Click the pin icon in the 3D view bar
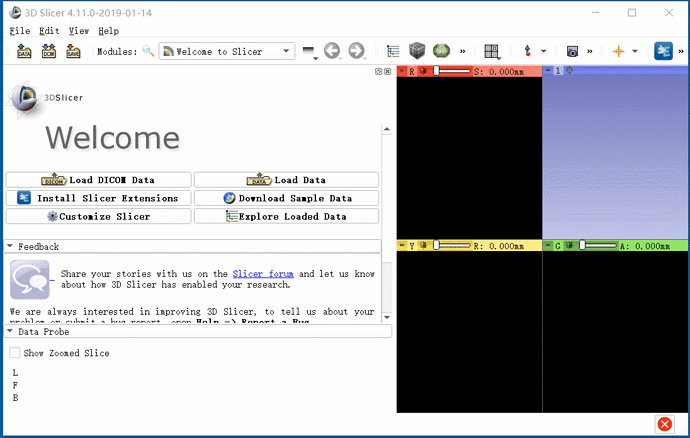The image size is (690, 438). [x=548, y=70]
